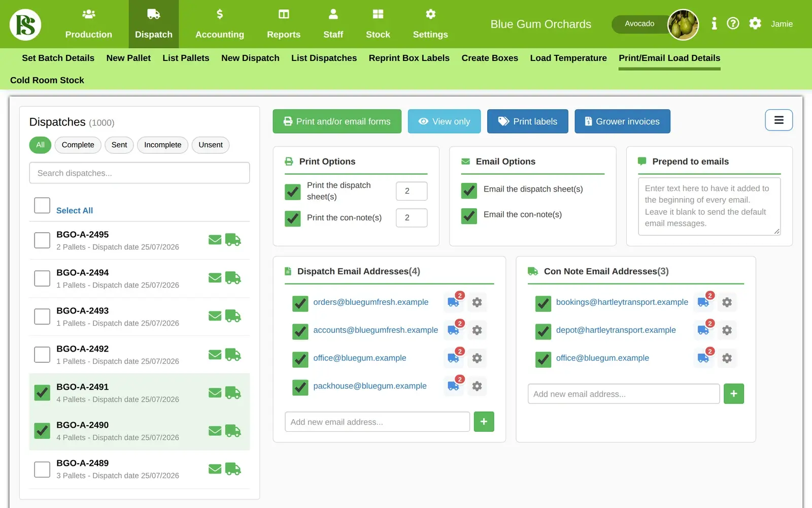
Task: Open Grower invoices
Action: (x=622, y=121)
